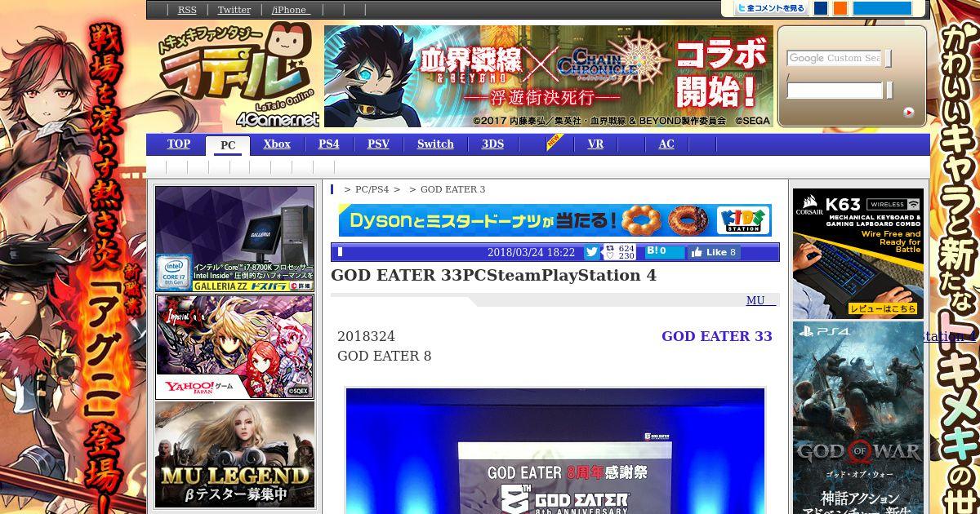Image resolution: width=980 pixels, height=514 pixels.
Task: Select the VR navigation tab
Action: click(595, 144)
